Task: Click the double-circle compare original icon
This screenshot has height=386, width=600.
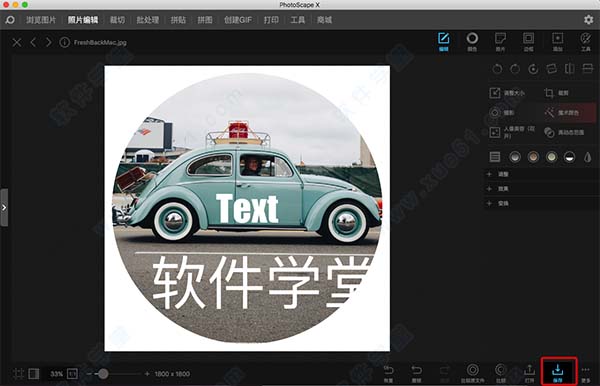Action: point(473,373)
